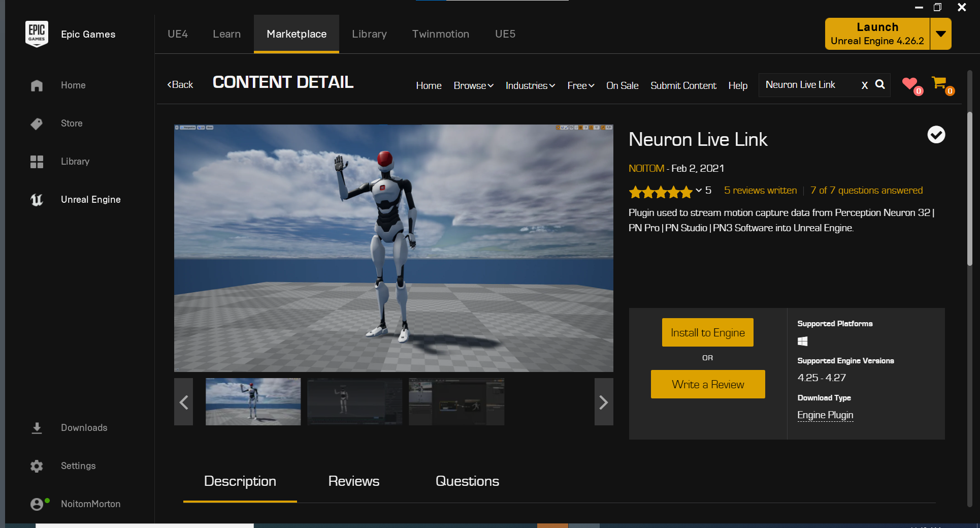
Task: Show previous thumbnails with left arrow
Action: pyautogui.click(x=183, y=402)
